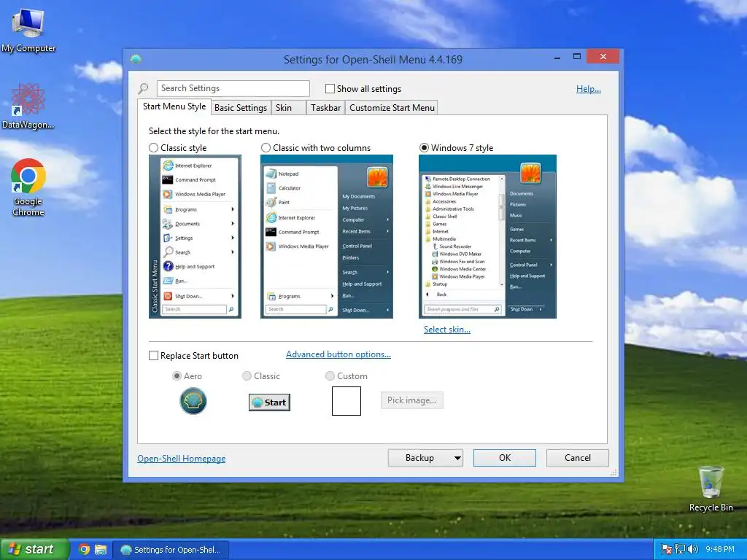Click the Cancel button
Image resolution: width=747 pixels, height=560 pixels.
click(x=578, y=458)
